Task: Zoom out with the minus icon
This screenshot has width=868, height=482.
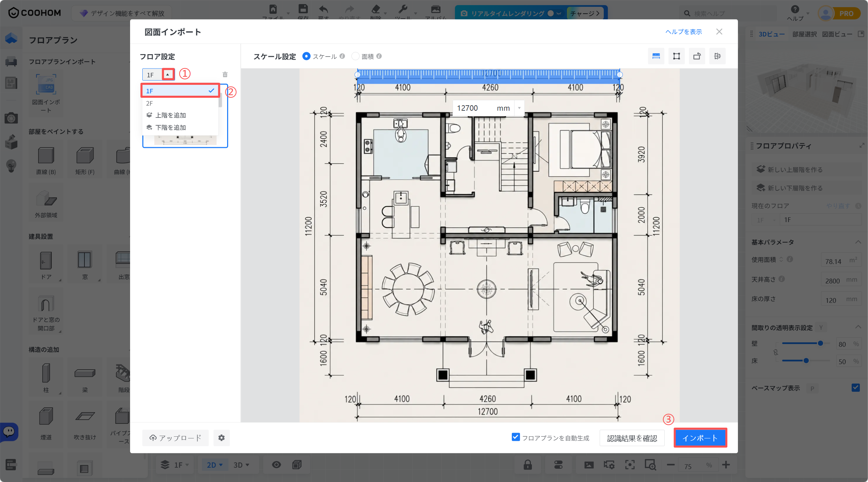Action: tap(670, 465)
